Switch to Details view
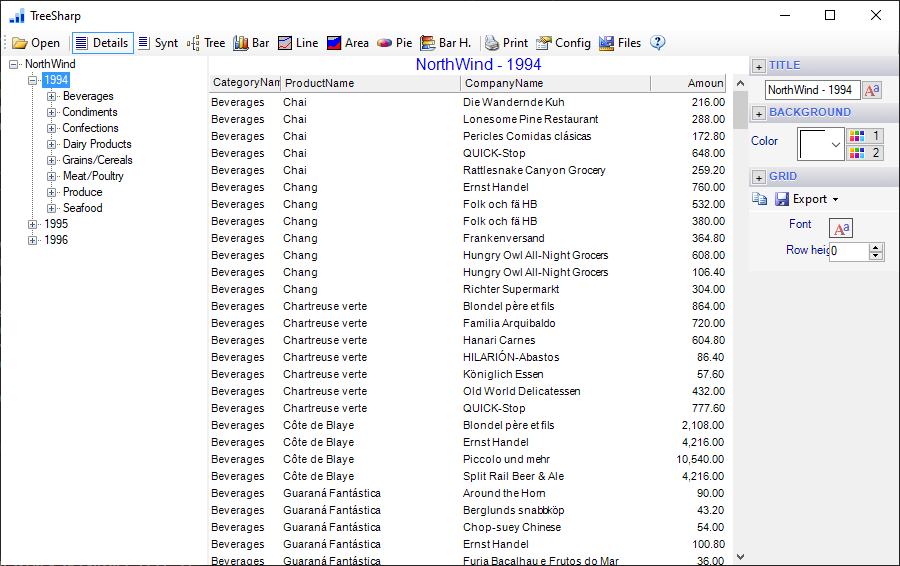This screenshot has height=566, width=900. [103, 43]
